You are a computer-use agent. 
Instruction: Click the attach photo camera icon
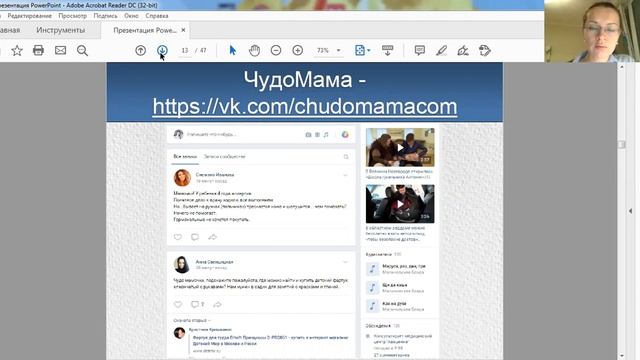coord(308,134)
